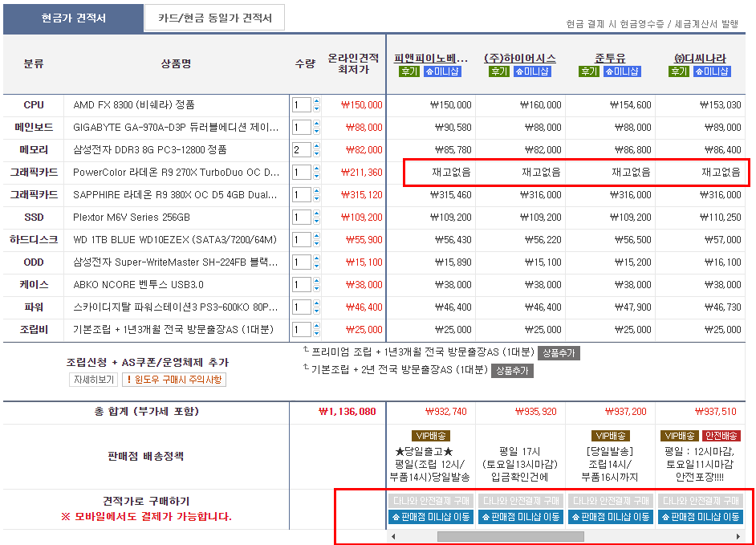Select product ABKO NCORE 벤투스 USB3.0
This screenshot has width=756, height=545.
pos(138,285)
